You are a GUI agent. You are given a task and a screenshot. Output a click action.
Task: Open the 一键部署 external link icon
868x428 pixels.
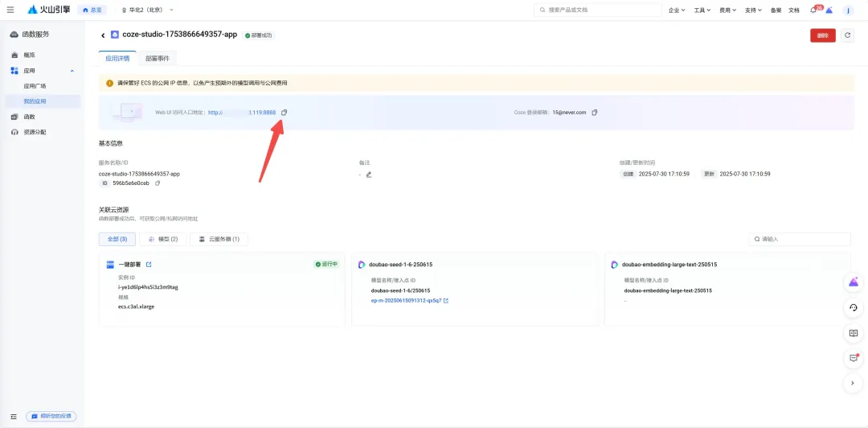coord(149,265)
